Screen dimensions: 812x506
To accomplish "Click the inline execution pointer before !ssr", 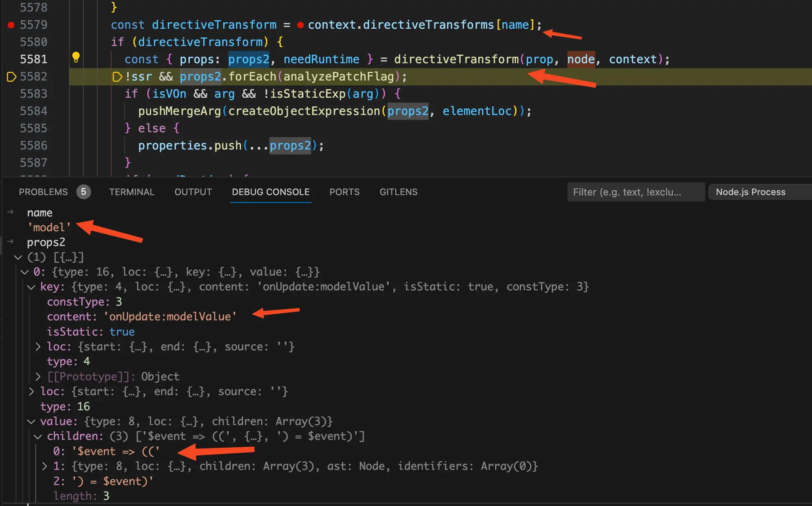I will coord(117,77).
